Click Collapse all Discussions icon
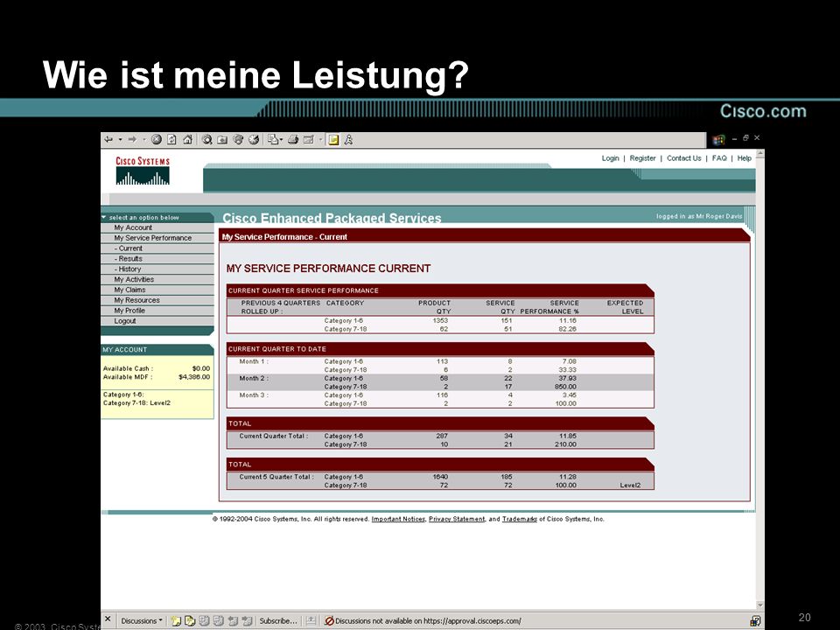This screenshot has width=840, height=630. [x=218, y=621]
